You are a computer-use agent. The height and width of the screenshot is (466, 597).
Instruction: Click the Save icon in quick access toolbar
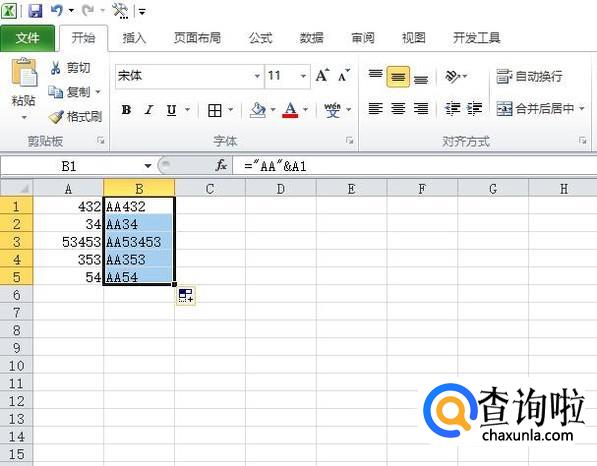pyautogui.click(x=35, y=11)
